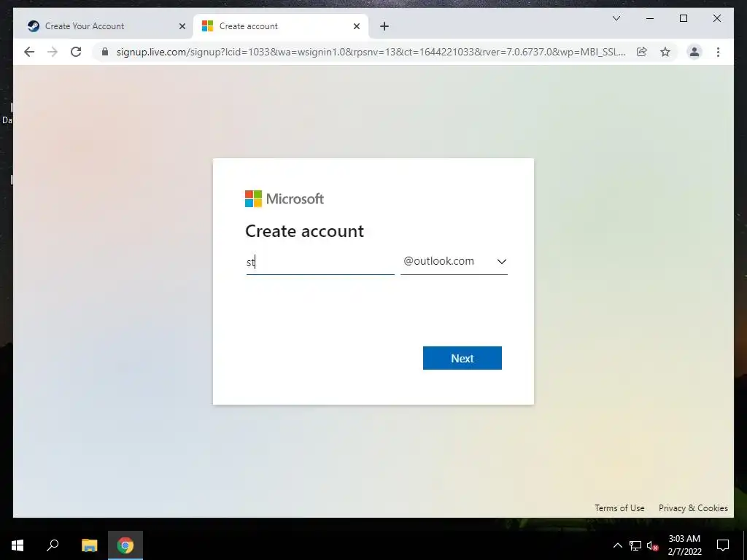747x560 pixels.
Task: Launch File Explorer from taskbar
Action: coord(89,545)
